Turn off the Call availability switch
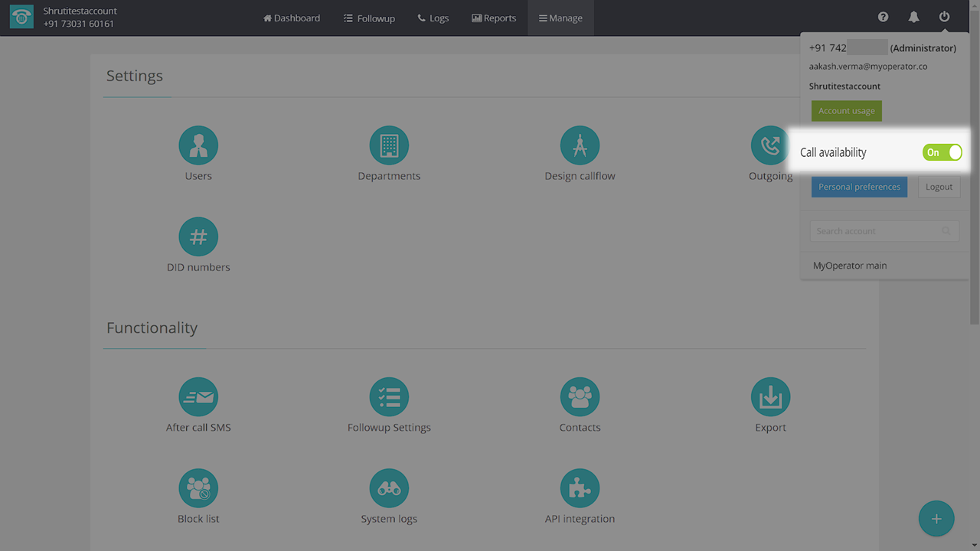Image resolution: width=980 pixels, height=551 pixels. 942,152
